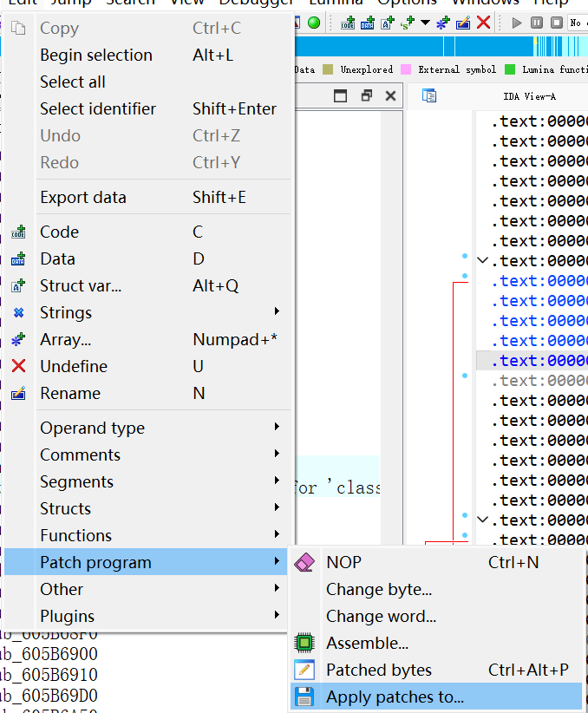588x713 pixels.
Task: Choose Change word... from Patch submenu
Action: 436,616
